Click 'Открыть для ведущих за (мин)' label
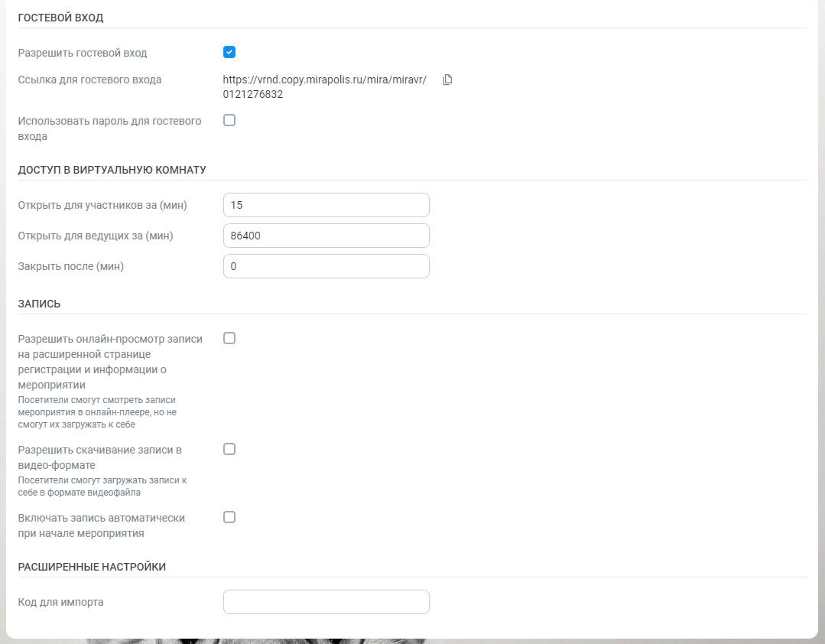The height and width of the screenshot is (644, 825). [96, 236]
